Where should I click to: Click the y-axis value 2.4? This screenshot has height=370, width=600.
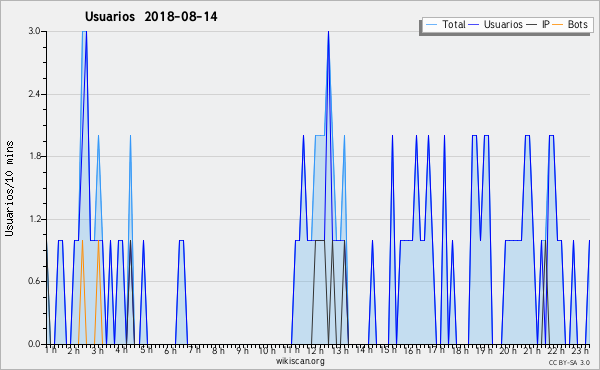[34, 94]
